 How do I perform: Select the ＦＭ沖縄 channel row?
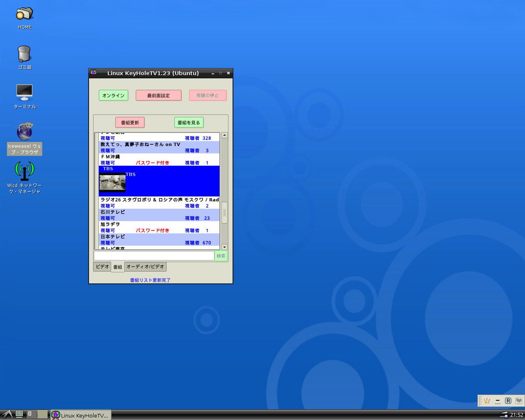point(159,160)
